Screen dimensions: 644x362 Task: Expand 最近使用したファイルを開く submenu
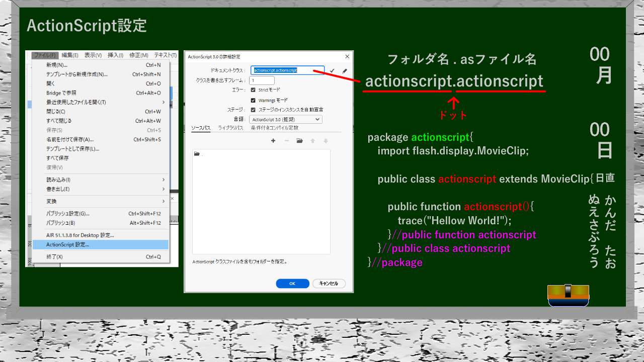coord(101,102)
